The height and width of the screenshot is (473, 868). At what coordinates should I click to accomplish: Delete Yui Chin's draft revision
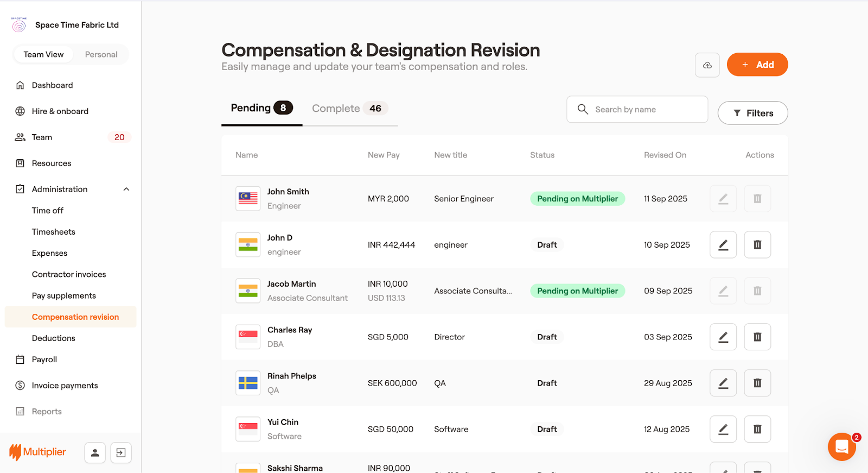pos(757,430)
